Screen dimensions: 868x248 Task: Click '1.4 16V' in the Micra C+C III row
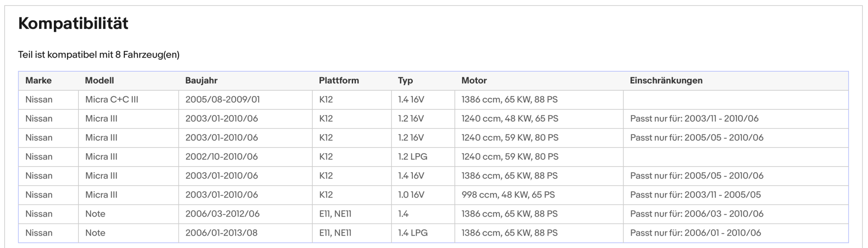pyautogui.click(x=411, y=100)
